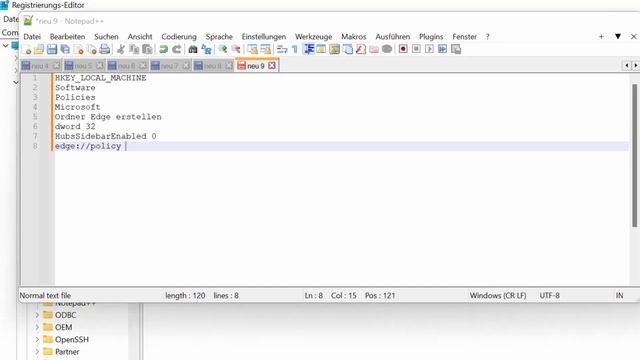The width and height of the screenshot is (640, 360).
Task: Toggle file monitoring eye icon
Action: tap(387, 50)
